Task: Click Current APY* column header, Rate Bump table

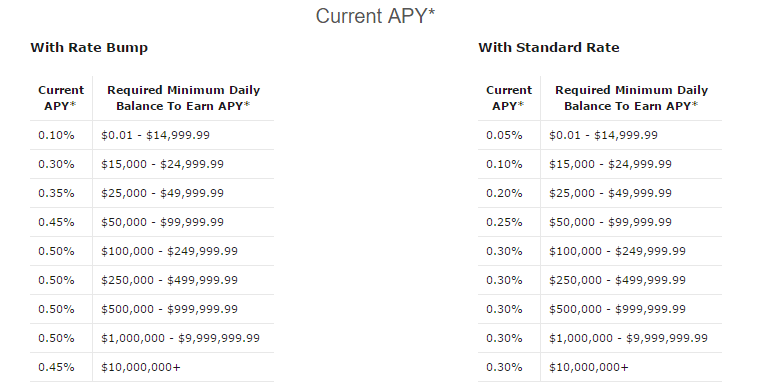Action: pos(61,98)
